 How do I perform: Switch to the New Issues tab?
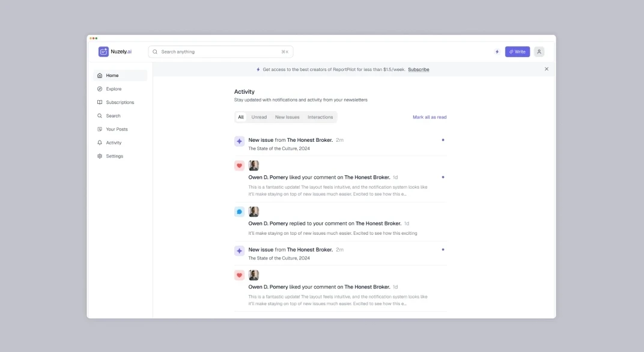click(x=287, y=117)
